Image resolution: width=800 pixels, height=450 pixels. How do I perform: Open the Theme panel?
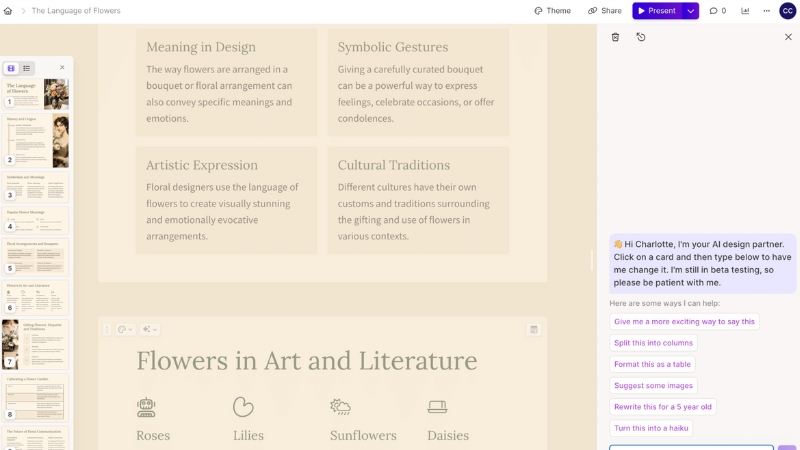point(552,11)
